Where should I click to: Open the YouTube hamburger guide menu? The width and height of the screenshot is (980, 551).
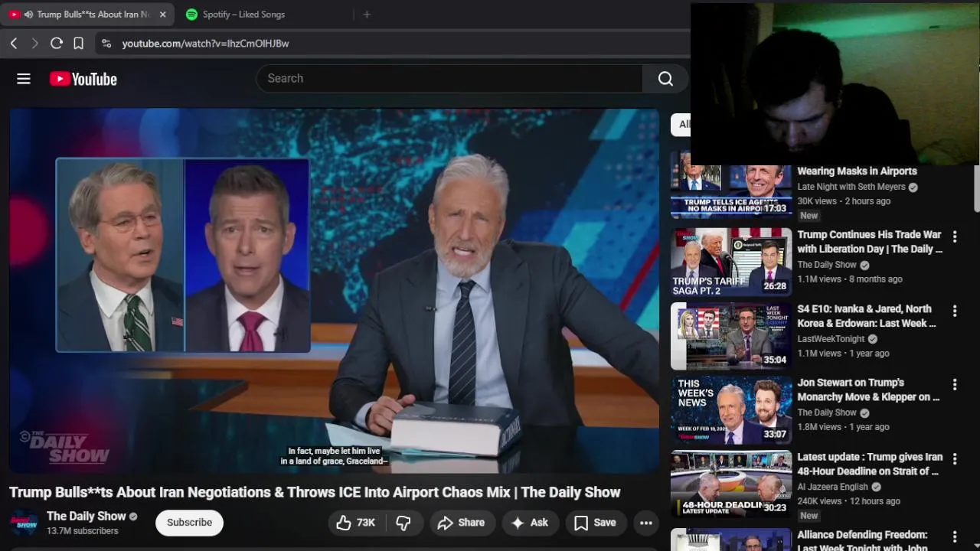[x=24, y=79]
